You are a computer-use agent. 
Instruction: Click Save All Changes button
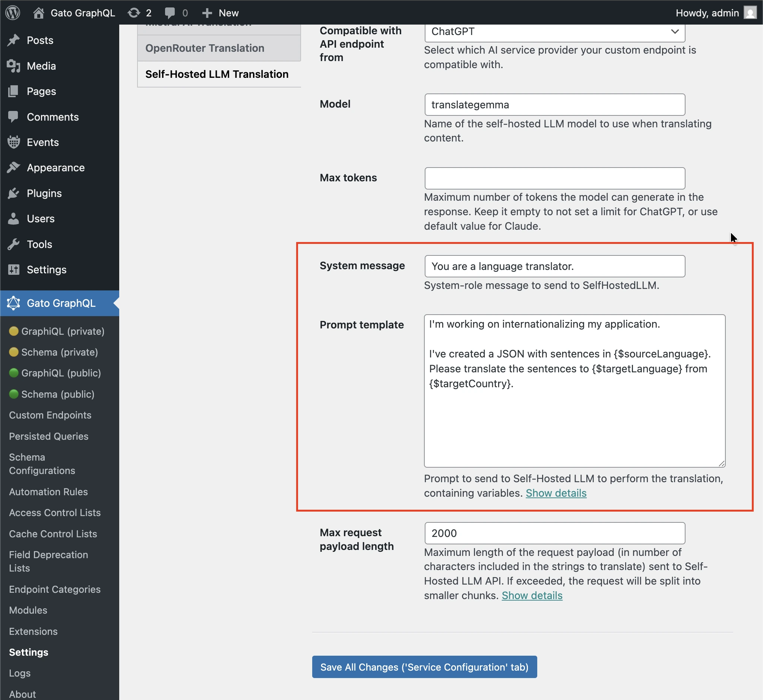tap(424, 666)
